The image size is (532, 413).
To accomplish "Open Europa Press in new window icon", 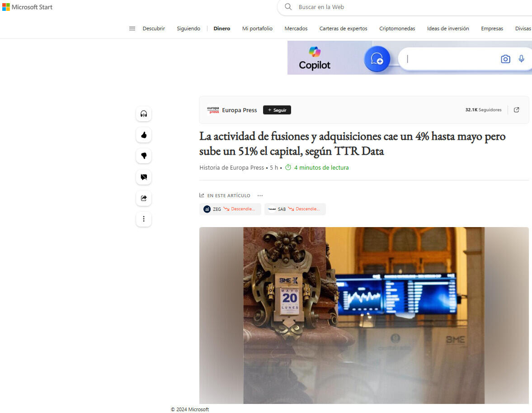I will click(517, 110).
